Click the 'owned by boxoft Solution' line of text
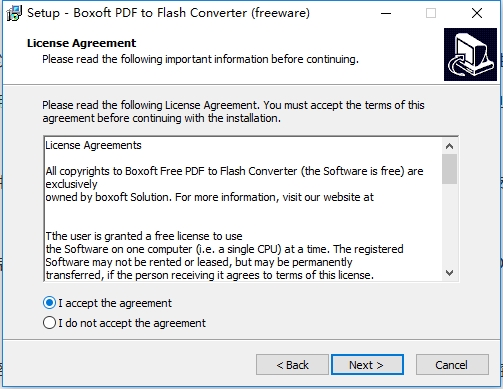The image size is (503, 389). 210,197
